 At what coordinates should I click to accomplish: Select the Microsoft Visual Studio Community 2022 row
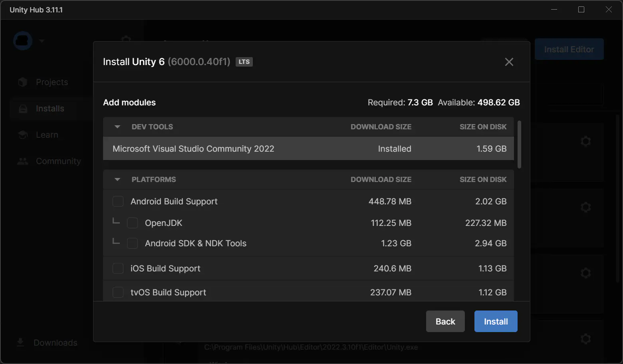pyautogui.click(x=308, y=149)
